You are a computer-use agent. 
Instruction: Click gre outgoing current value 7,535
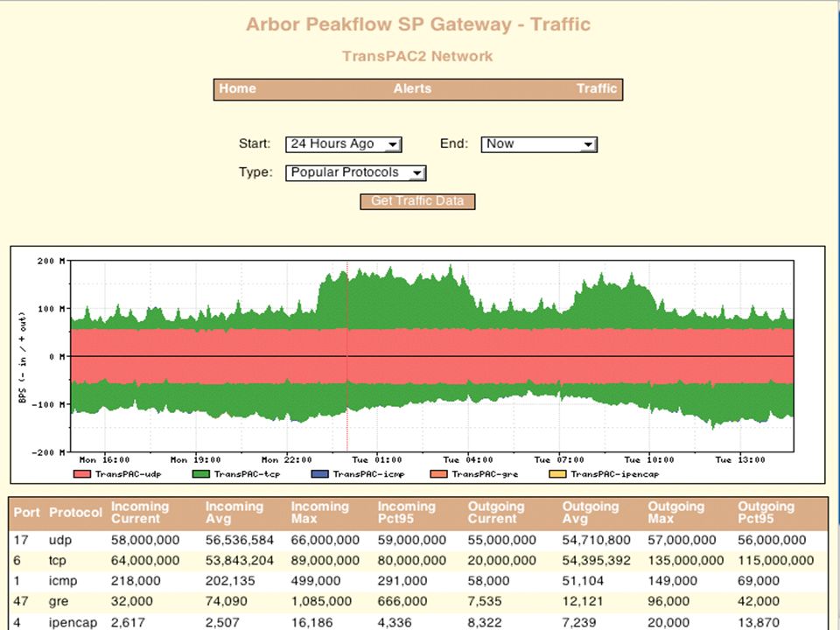pos(485,602)
